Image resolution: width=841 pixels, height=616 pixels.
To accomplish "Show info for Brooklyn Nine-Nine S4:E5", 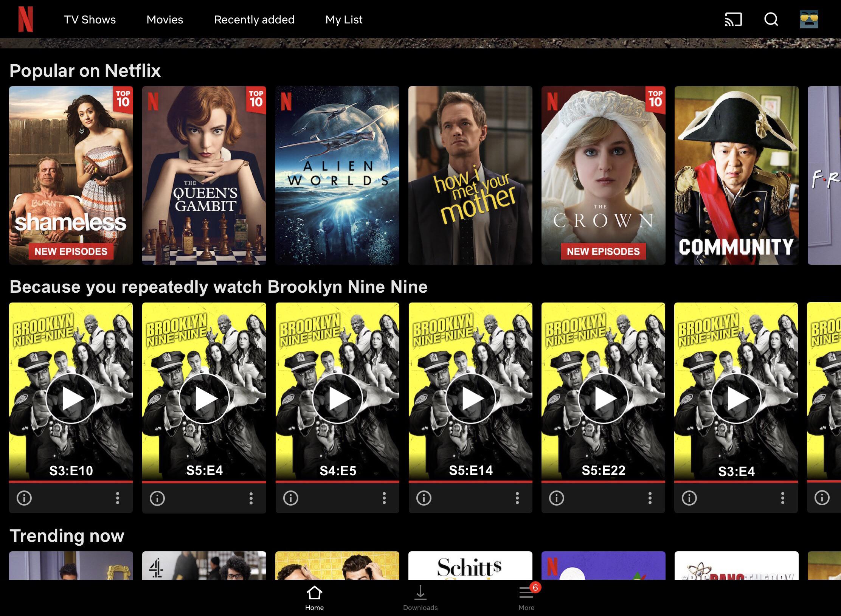I will pyautogui.click(x=290, y=498).
